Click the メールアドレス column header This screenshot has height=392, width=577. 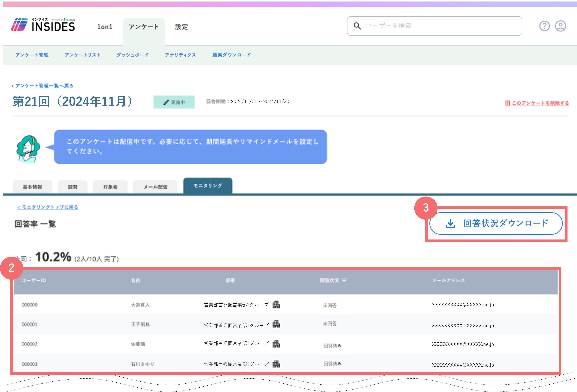pos(448,280)
